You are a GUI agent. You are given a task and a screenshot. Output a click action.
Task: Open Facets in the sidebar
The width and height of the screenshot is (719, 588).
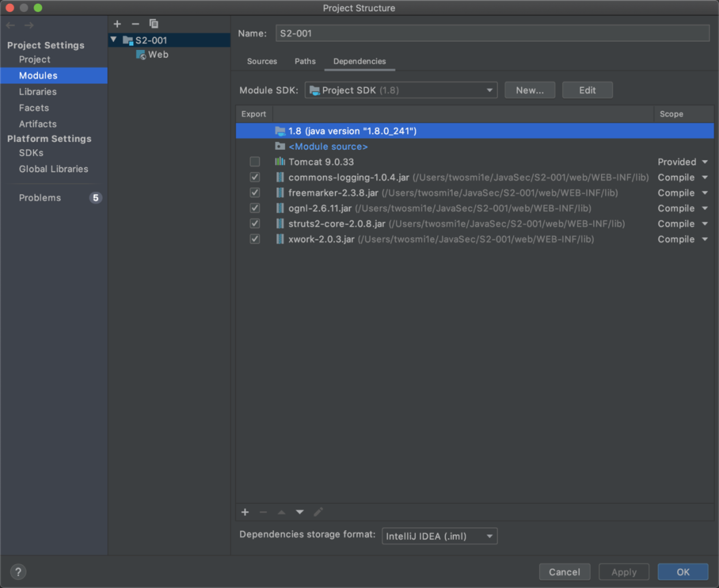pos(34,108)
